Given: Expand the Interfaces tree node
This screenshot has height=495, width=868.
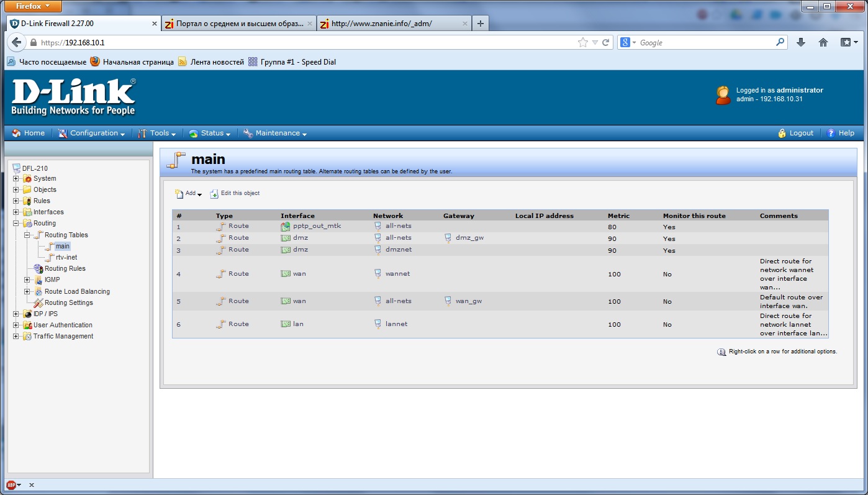Looking at the screenshot, I should coord(16,212).
